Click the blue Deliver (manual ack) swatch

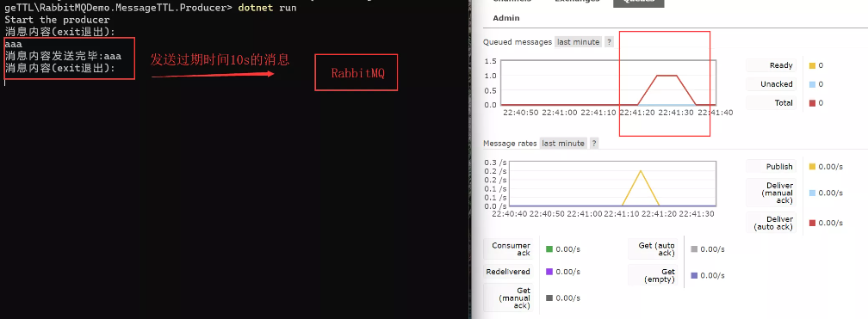[812, 193]
